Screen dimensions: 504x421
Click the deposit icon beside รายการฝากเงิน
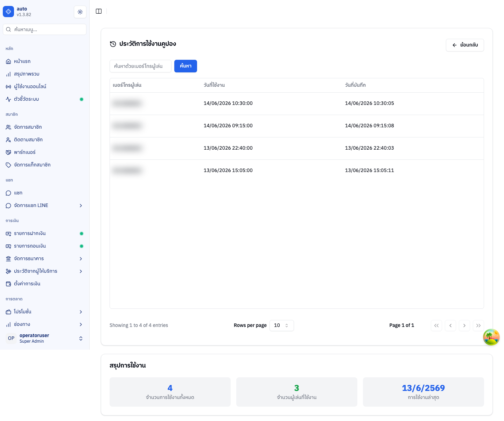8,234
